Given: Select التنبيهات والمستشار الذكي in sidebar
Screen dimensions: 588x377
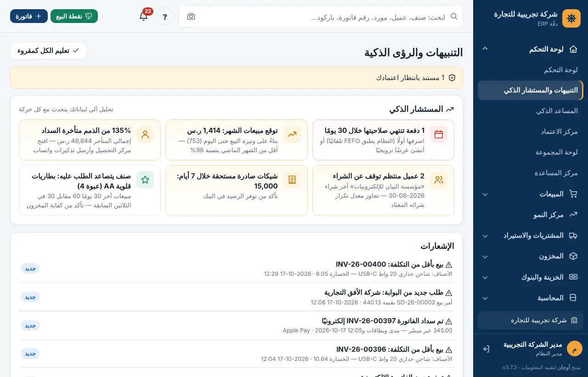Looking at the screenshot, I should click(531, 91).
